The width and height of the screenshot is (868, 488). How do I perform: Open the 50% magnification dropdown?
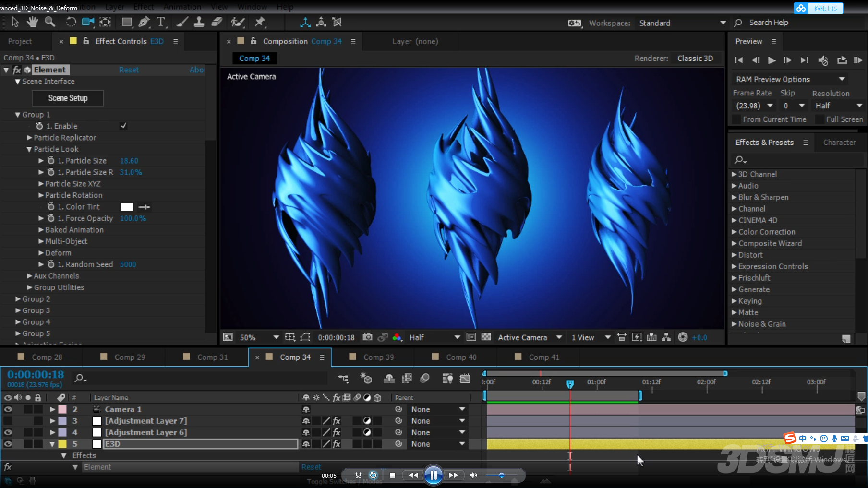point(259,337)
